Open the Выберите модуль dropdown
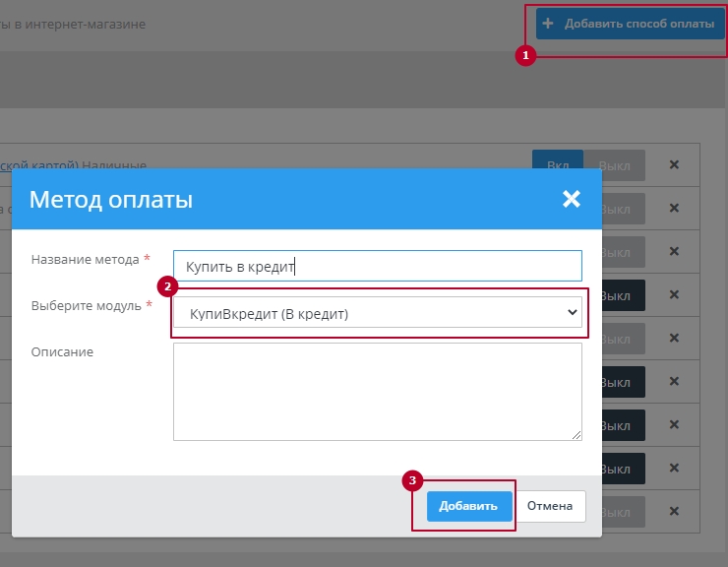Image resolution: width=728 pixels, height=567 pixels. pyautogui.click(x=377, y=313)
